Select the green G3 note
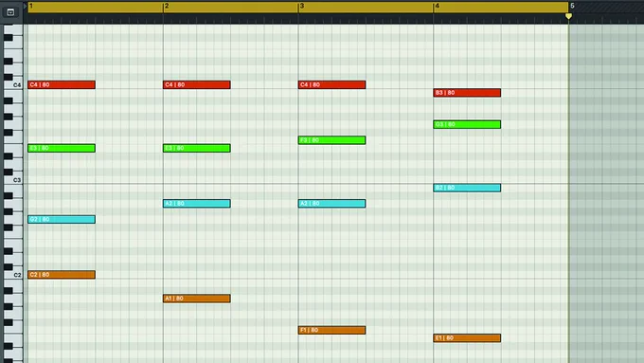 click(467, 124)
